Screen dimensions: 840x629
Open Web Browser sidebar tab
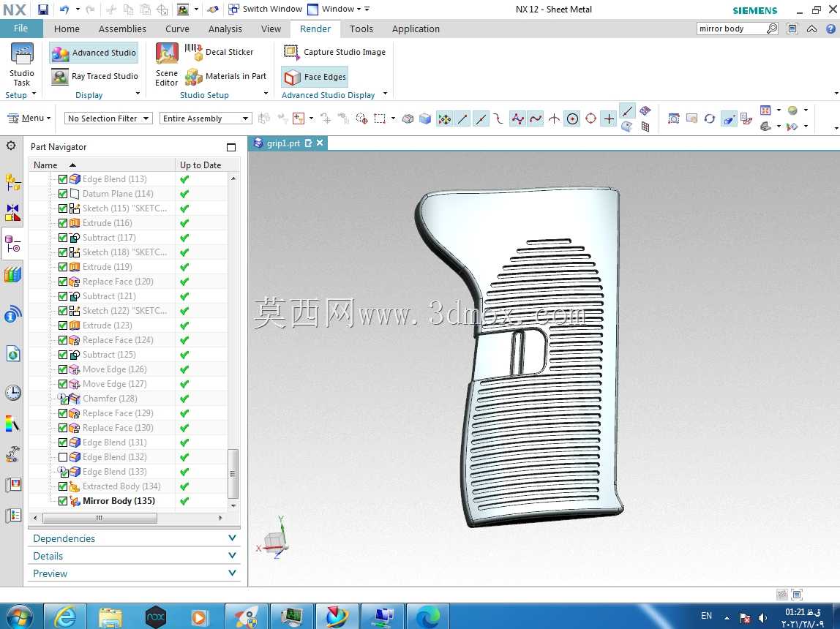(x=13, y=353)
